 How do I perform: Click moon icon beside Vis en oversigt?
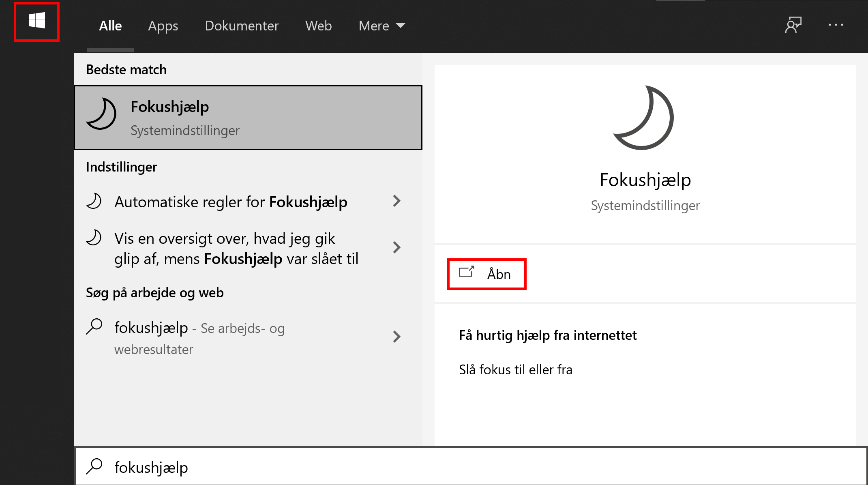click(94, 238)
